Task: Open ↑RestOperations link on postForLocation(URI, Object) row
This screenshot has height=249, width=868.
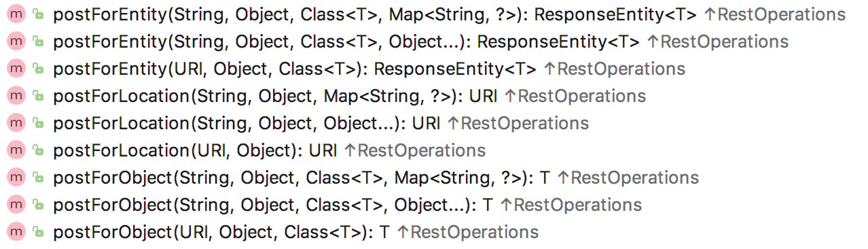Action: (415, 150)
